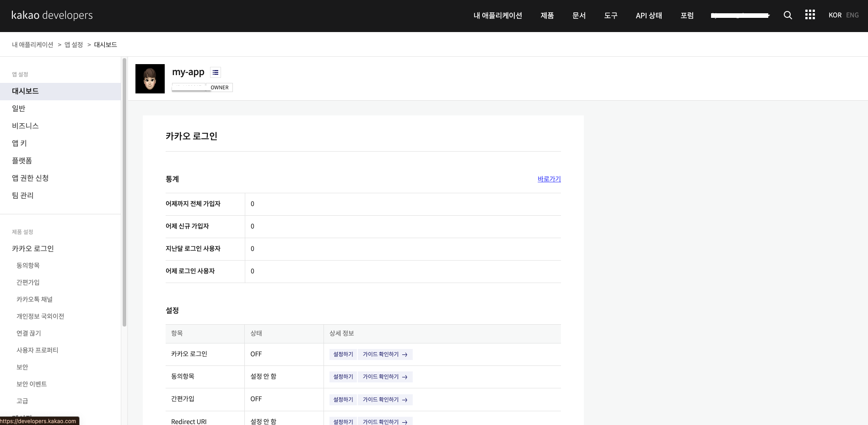This screenshot has width=868, height=425.
Task: Open 보안 이벤트 in the sidebar
Action: [x=32, y=384]
